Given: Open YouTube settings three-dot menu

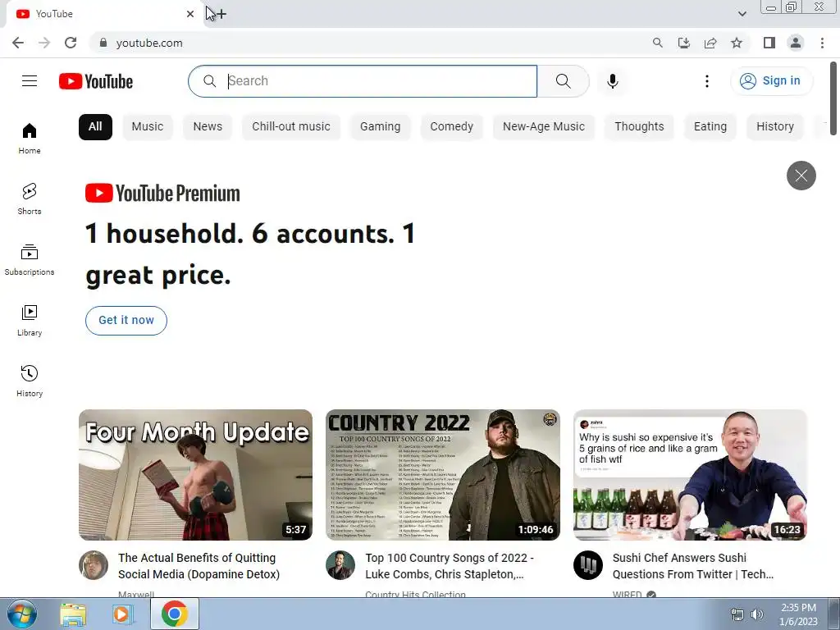Looking at the screenshot, I should coord(707,81).
